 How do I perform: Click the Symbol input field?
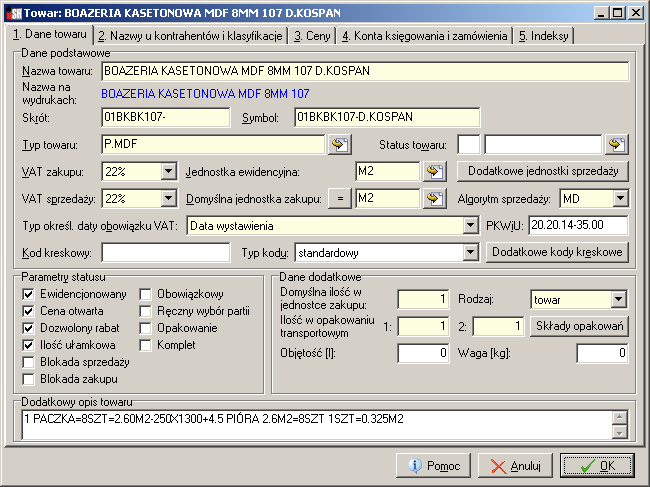coord(387,117)
